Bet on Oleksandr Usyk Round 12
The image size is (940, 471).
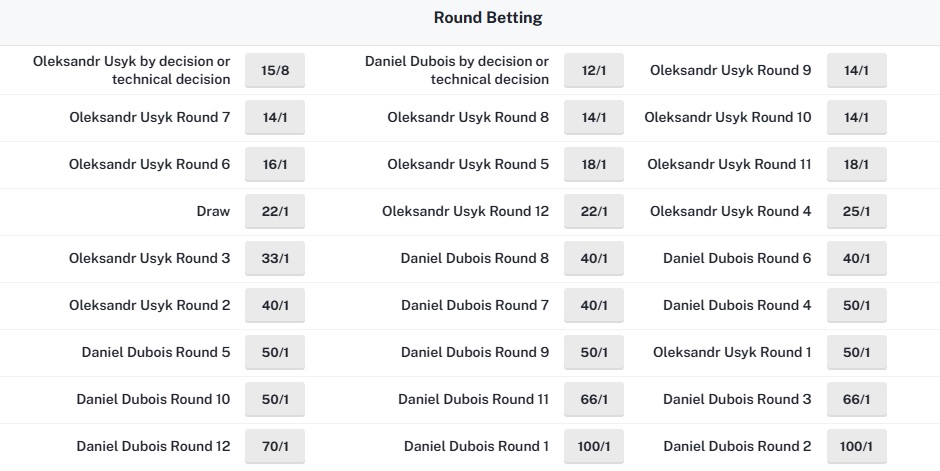tap(593, 212)
